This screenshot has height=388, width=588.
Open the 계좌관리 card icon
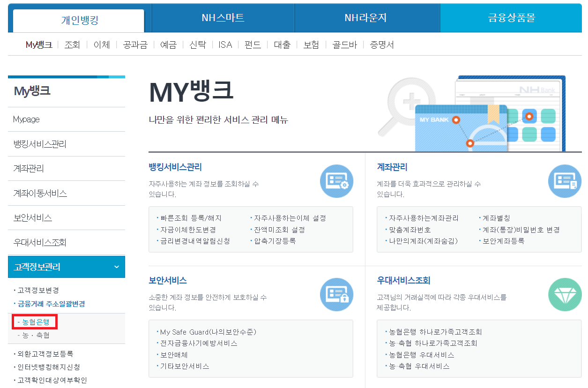pos(565,181)
